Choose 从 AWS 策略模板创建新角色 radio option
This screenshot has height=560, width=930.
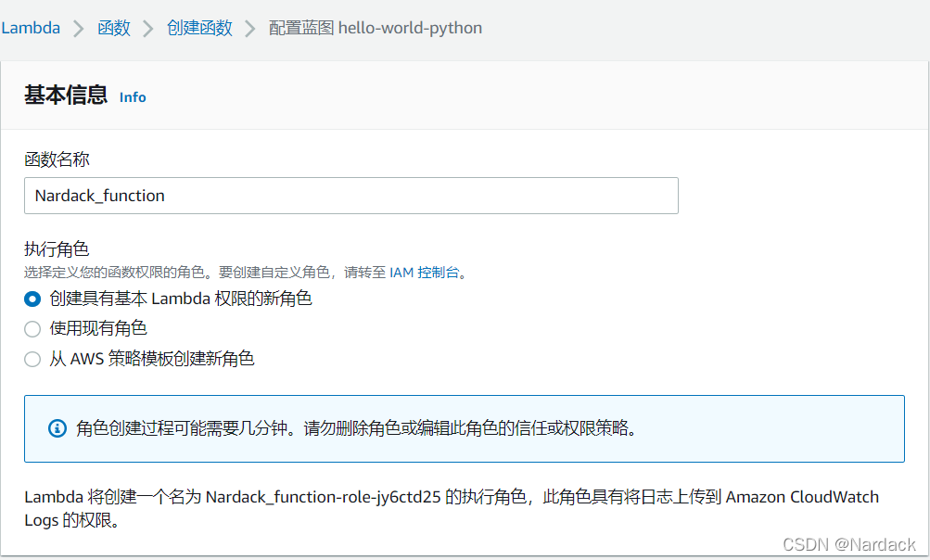(32, 359)
